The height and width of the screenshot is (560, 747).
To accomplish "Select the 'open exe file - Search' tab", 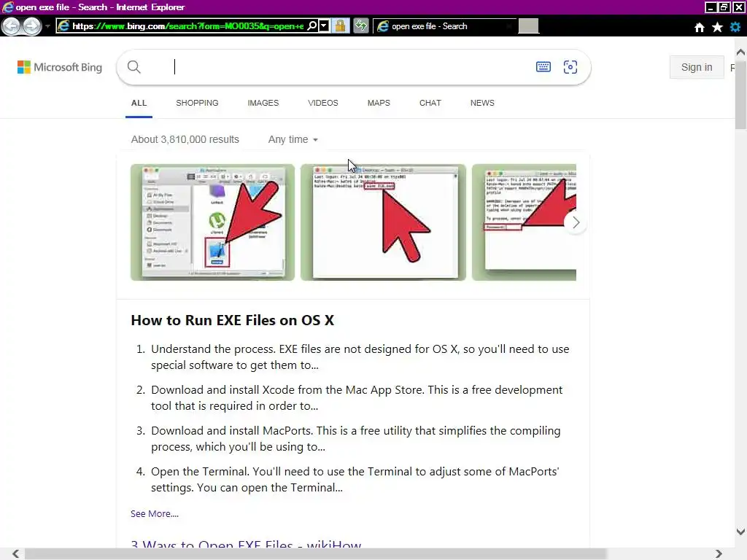I will [x=444, y=26].
